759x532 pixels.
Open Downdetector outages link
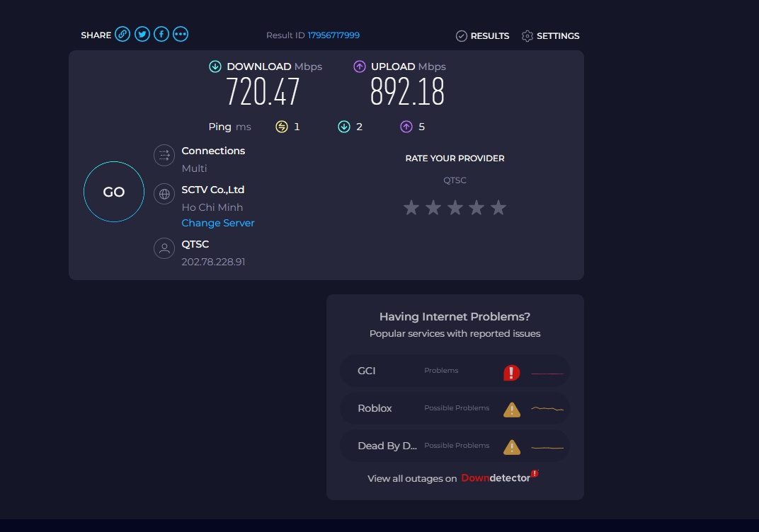point(500,478)
